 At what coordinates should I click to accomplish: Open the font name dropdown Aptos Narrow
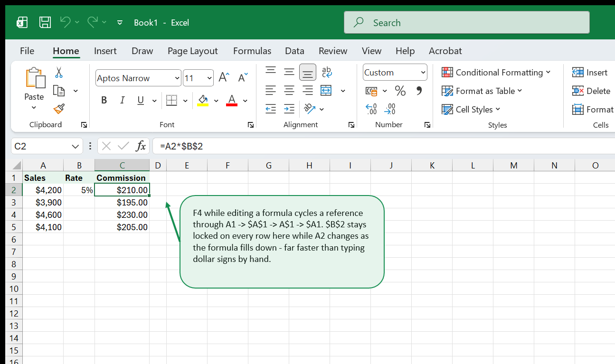coord(178,78)
